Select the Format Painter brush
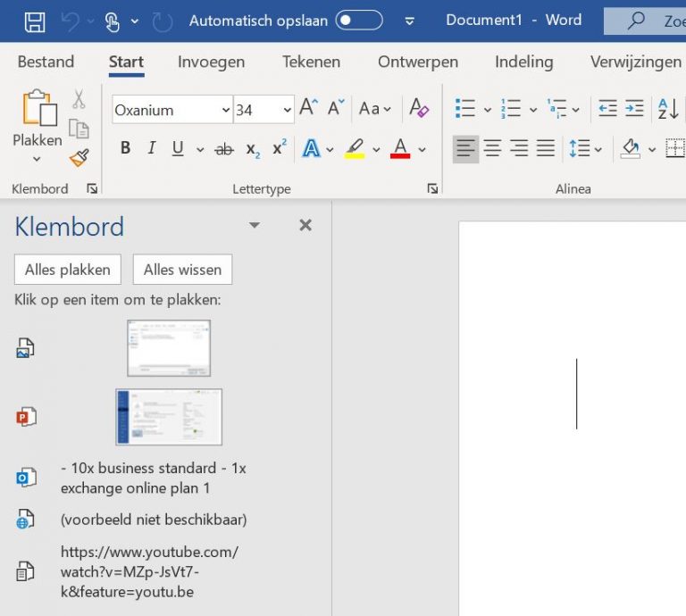 [79, 158]
